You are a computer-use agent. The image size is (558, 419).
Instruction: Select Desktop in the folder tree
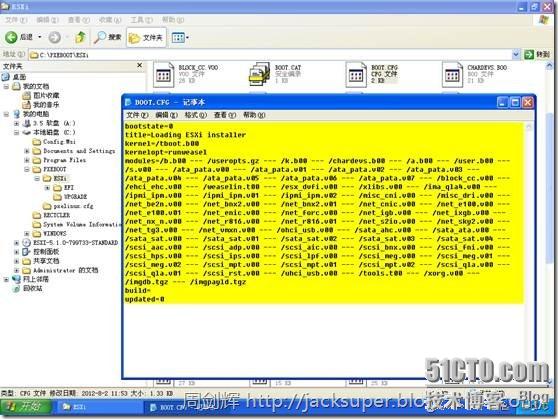coord(19,77)
